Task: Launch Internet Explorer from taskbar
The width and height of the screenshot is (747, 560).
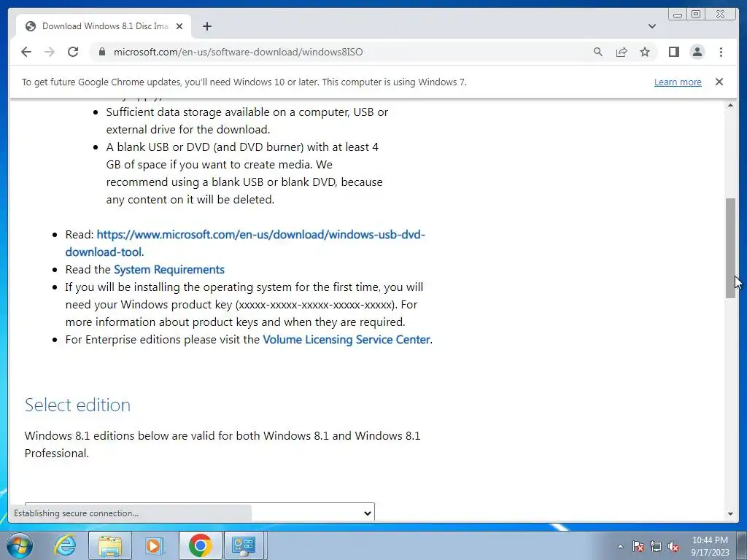Action: tap(65, 545)
